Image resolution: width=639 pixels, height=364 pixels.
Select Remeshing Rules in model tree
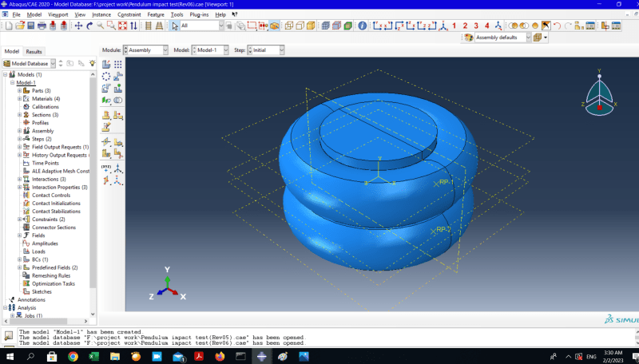(51, 275)
